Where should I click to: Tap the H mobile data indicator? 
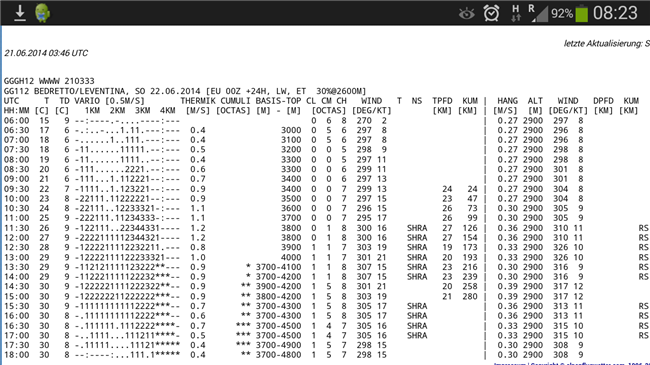(x=516, y=13)
